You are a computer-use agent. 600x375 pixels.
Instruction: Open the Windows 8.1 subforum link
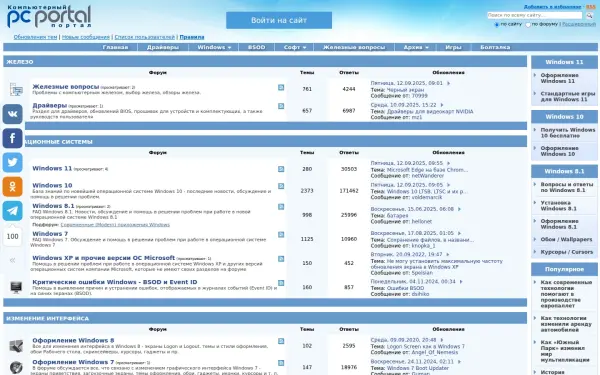(115, 225)
